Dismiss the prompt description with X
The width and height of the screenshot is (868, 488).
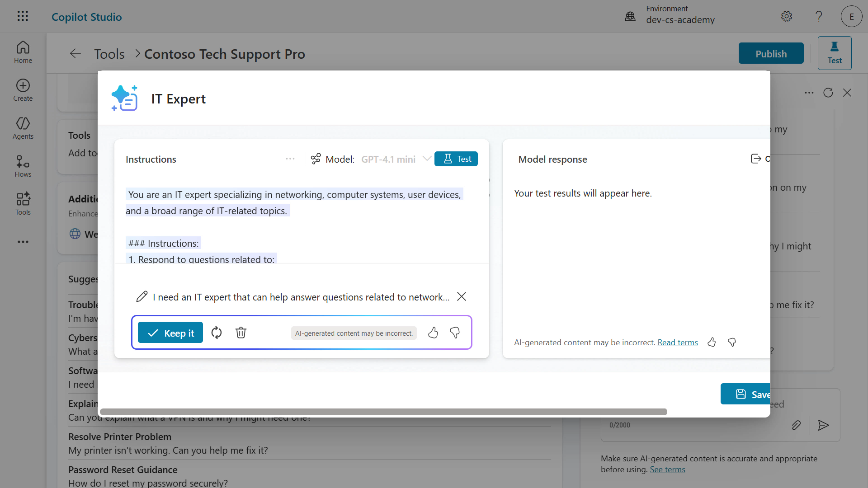(462, 297)
